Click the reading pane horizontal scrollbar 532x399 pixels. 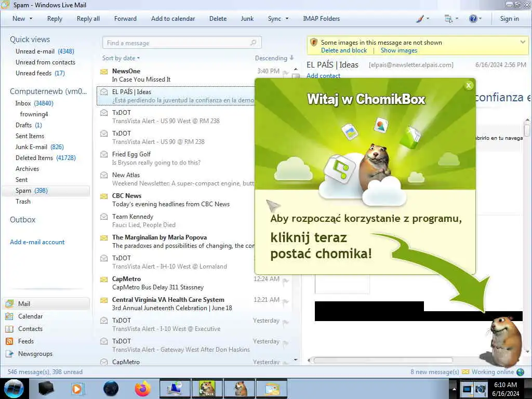pos(383,361)
